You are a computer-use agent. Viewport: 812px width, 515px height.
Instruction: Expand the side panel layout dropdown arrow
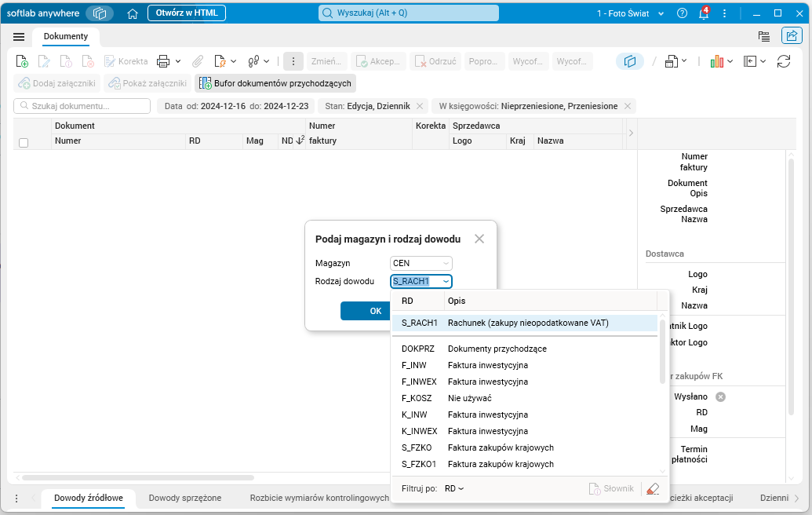pyautogui.click(x=763, y=61)
